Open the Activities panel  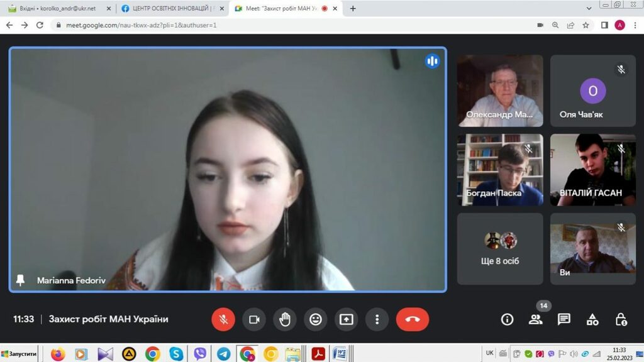pos(592,319)
